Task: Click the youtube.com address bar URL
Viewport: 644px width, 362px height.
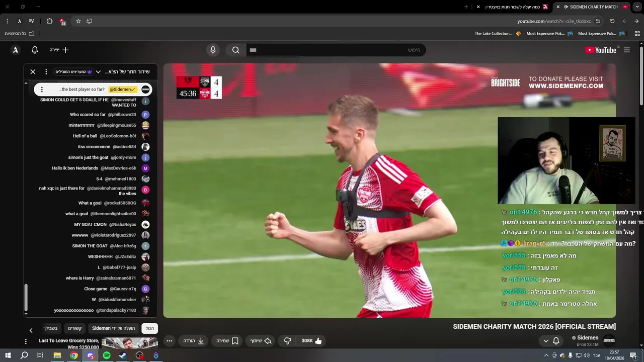Action: pyautogui.click(x=554, y=21)
